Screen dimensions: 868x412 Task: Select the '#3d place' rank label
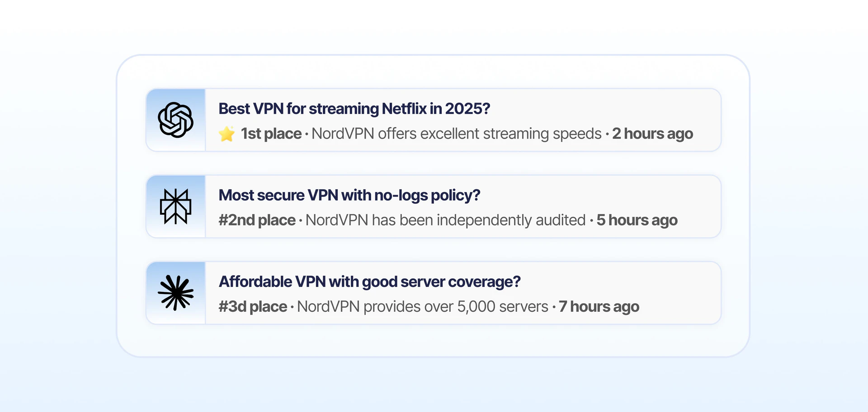pyautogui.click(x=253, y=306)
